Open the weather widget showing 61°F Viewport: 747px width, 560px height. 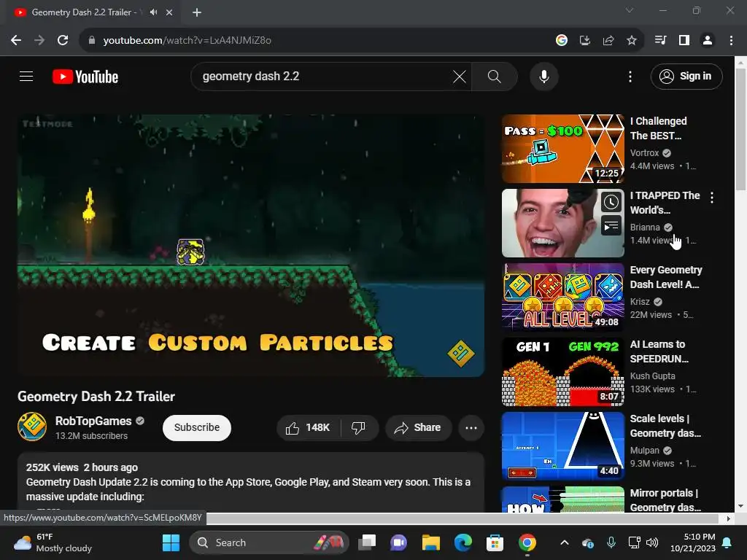coord(53,542)
